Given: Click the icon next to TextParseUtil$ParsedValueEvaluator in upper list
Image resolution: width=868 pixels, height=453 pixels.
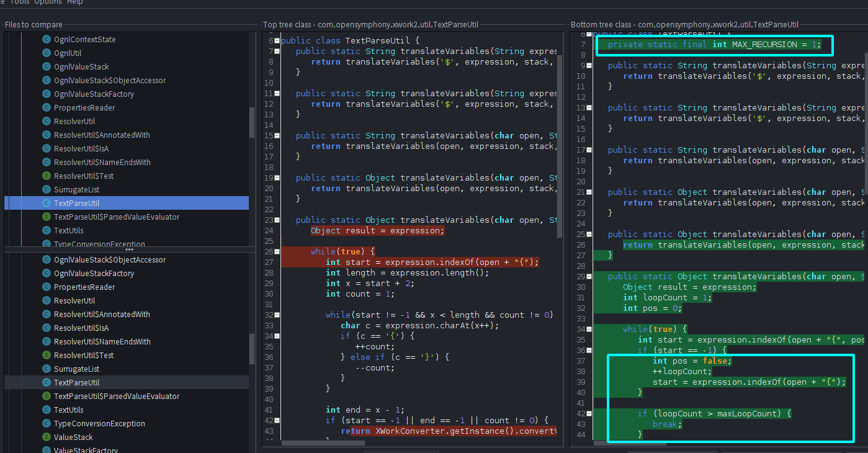Looking at the screenshot, I should [46, 217].
